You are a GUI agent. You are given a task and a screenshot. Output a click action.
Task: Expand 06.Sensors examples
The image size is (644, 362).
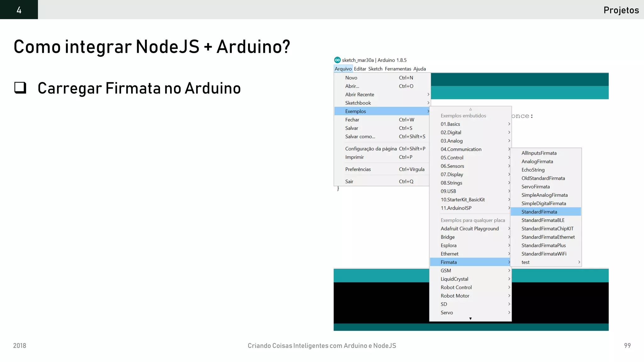(x=470, y=166)
